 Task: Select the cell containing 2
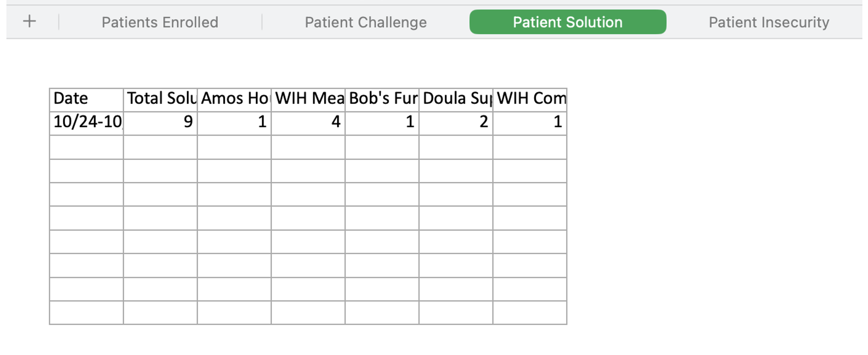[x=456, y=123]
